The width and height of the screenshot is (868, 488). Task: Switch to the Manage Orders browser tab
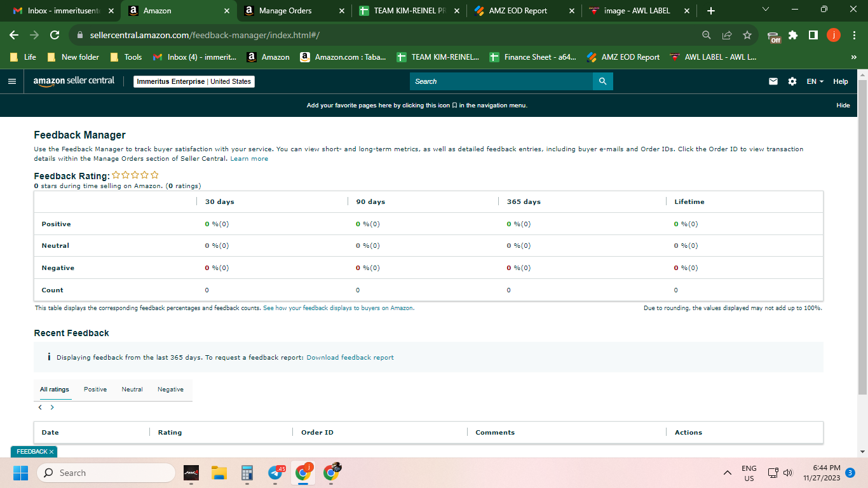294,11
